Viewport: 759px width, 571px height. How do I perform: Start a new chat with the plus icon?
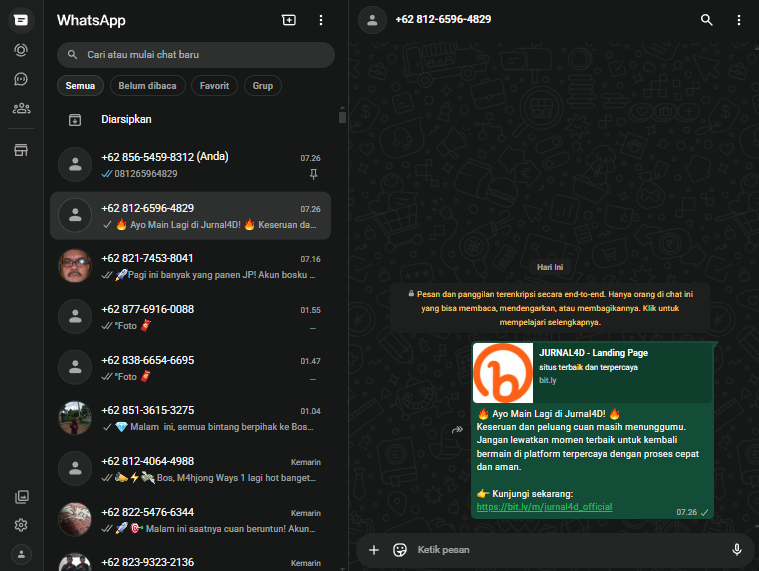289,20
